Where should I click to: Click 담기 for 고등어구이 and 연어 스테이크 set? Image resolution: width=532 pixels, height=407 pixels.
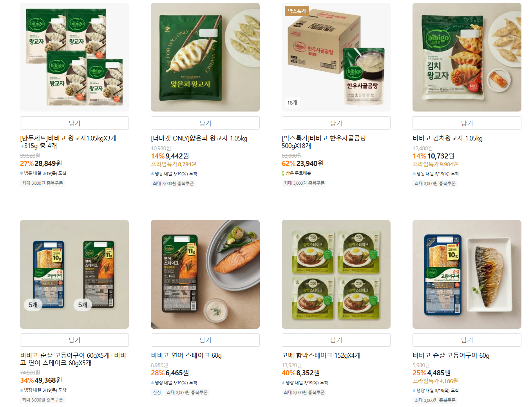(74, 340)
